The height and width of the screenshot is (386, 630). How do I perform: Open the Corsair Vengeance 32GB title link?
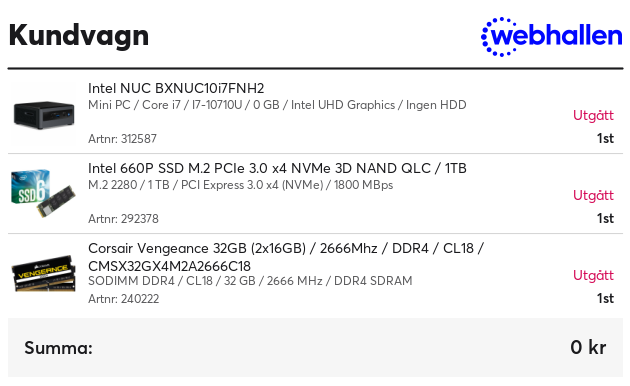(286, 257)
